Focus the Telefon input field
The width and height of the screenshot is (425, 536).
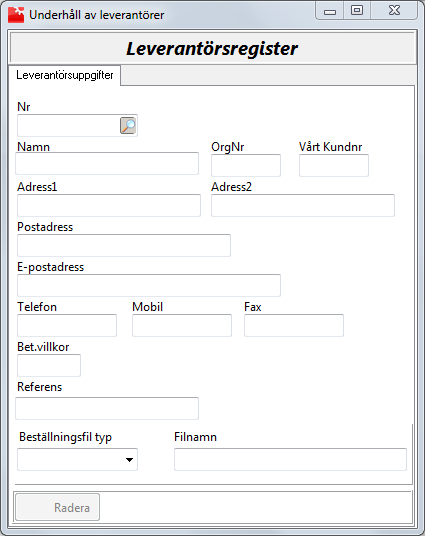click(x=67, y=325)
